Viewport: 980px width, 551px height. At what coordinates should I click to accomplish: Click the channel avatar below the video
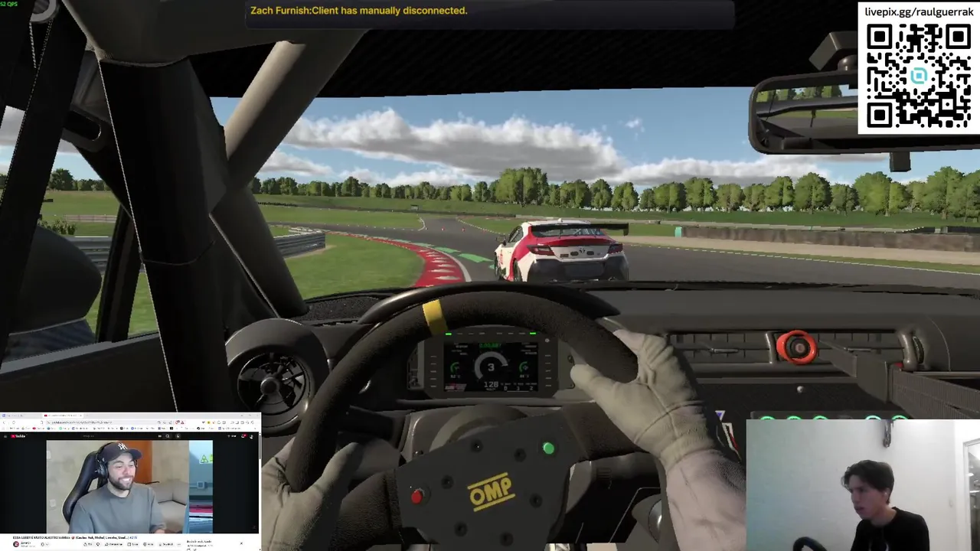[x=16, y=544]
